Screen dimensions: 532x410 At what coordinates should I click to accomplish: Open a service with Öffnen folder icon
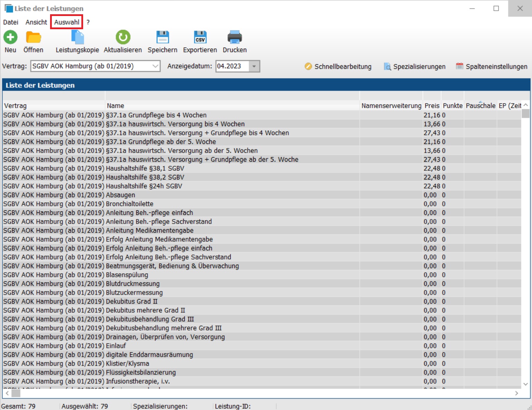coord(33,37)
